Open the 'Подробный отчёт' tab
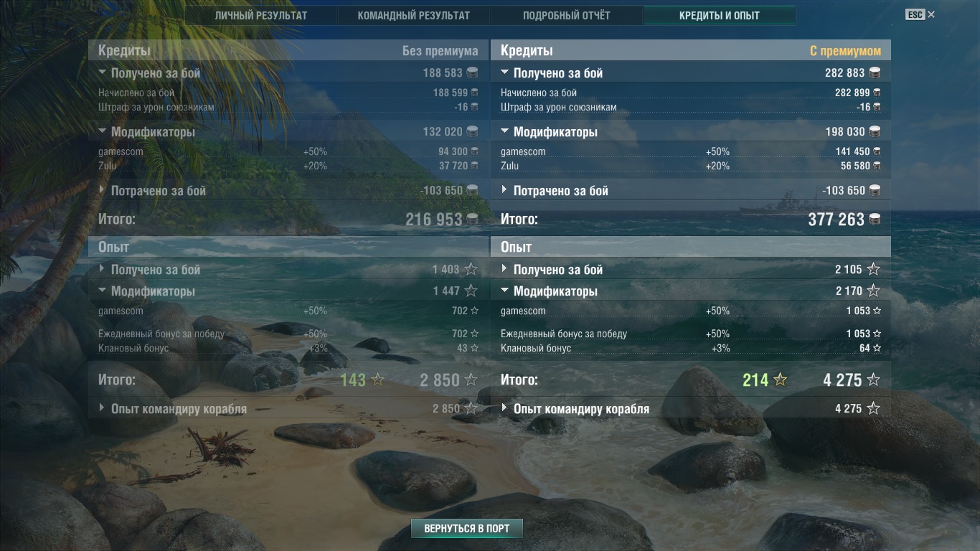This screenshot has height=551, width=980. (567, 15)
